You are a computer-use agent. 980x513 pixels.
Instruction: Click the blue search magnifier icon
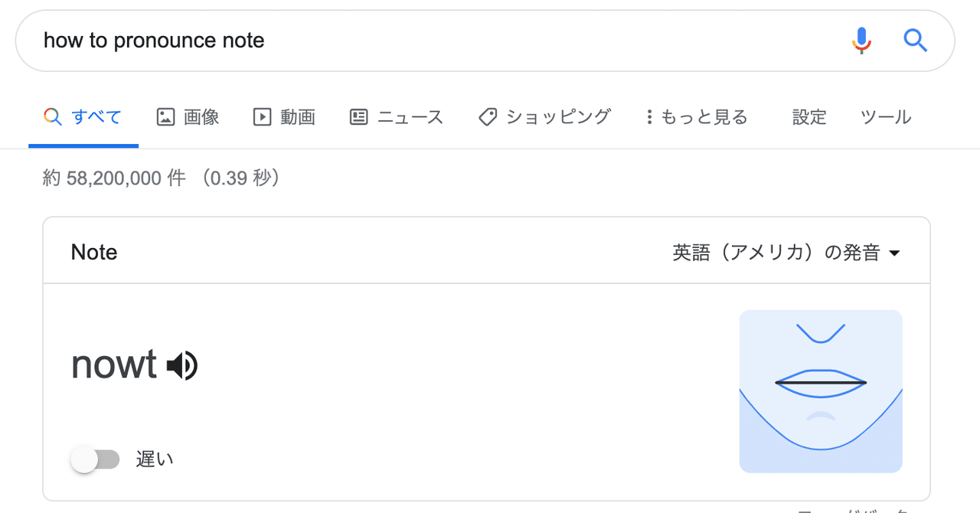coord(915,40)
